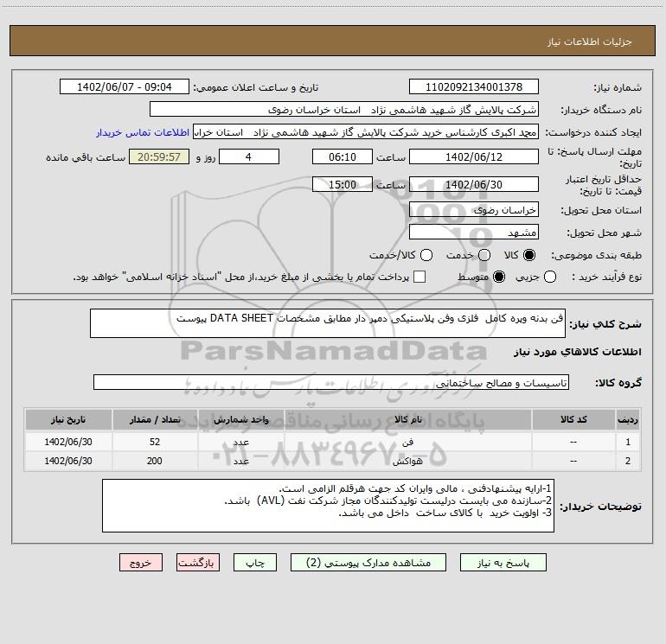666x644 pixels.
Task: Click the announcement date field 1402/06/07 - 09:04
Action: 125,86
